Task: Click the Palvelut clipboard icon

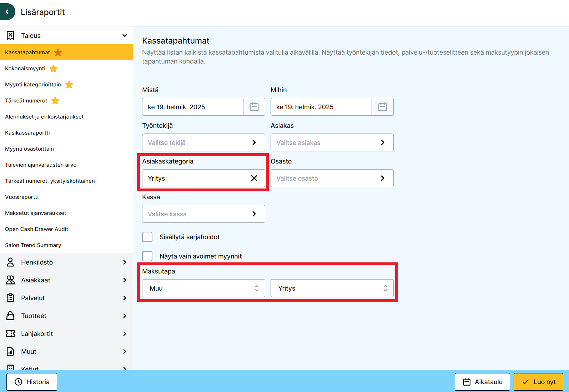Action: [10, 298]
